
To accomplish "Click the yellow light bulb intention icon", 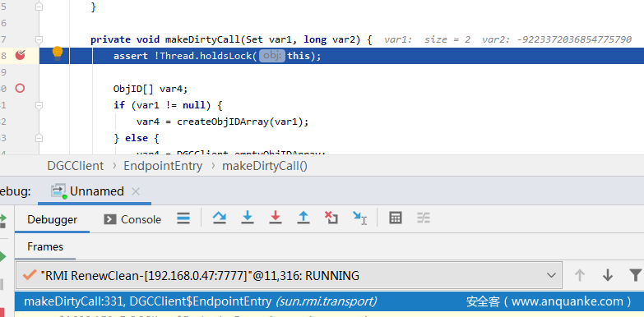I will tap(58, 53).
